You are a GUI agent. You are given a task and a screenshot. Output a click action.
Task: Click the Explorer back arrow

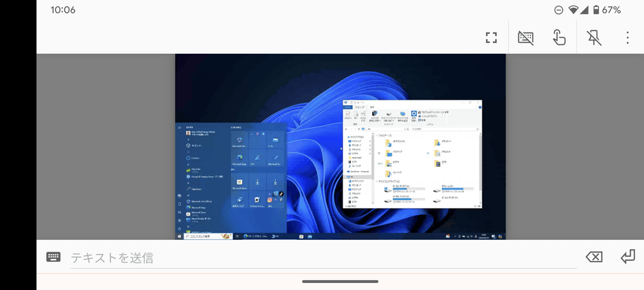click(346, 129)
